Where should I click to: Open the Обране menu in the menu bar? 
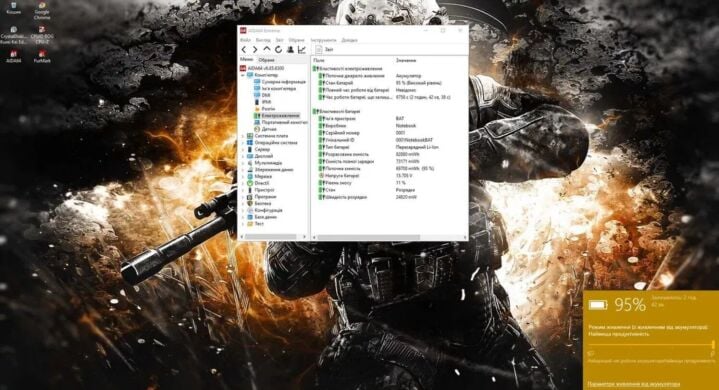296,40
